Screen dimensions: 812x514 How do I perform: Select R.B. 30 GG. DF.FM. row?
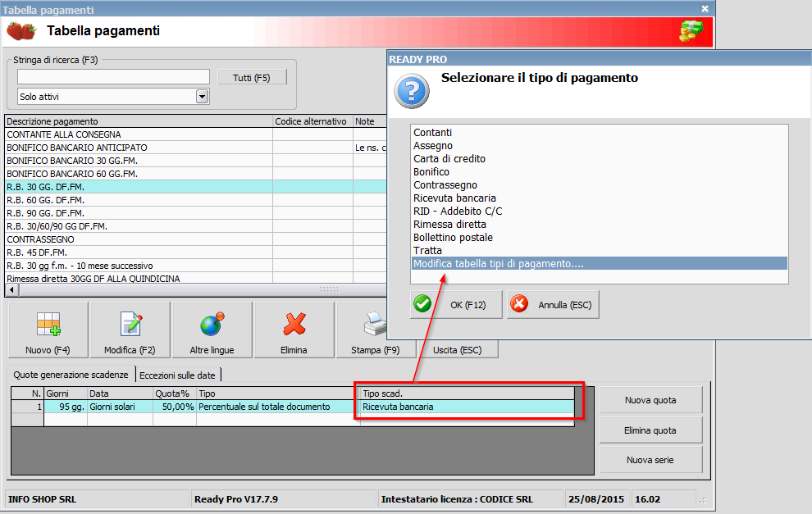pos(196,187)
